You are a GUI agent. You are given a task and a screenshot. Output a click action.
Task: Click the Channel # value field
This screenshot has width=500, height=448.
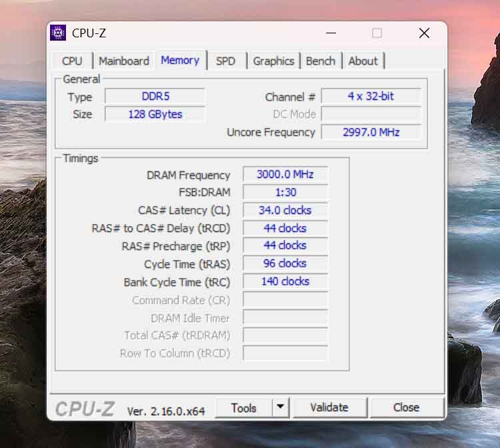tap(371, 97)
